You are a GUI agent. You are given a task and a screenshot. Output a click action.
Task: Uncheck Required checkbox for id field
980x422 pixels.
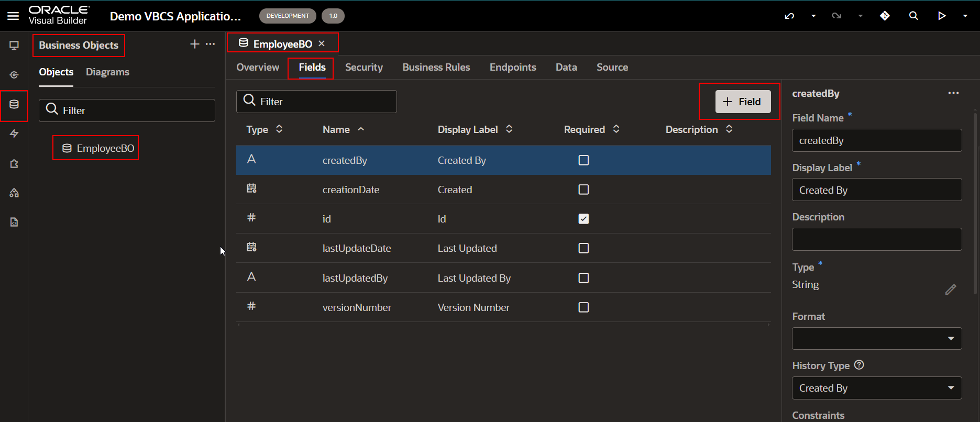pyautogui.click(x=583, y=219)
